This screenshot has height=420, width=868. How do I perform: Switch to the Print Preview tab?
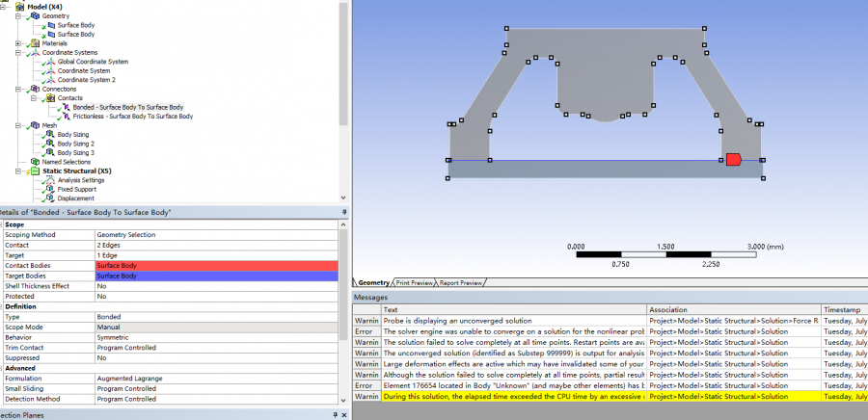[414, 283]
